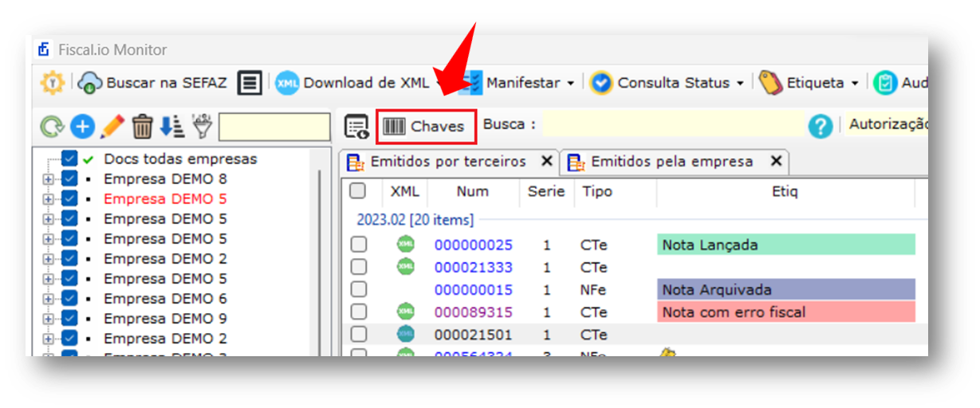Uncheck the Empresa DEMO 8 checkbox
Screen dimensions: 980x408
[69, 178]
